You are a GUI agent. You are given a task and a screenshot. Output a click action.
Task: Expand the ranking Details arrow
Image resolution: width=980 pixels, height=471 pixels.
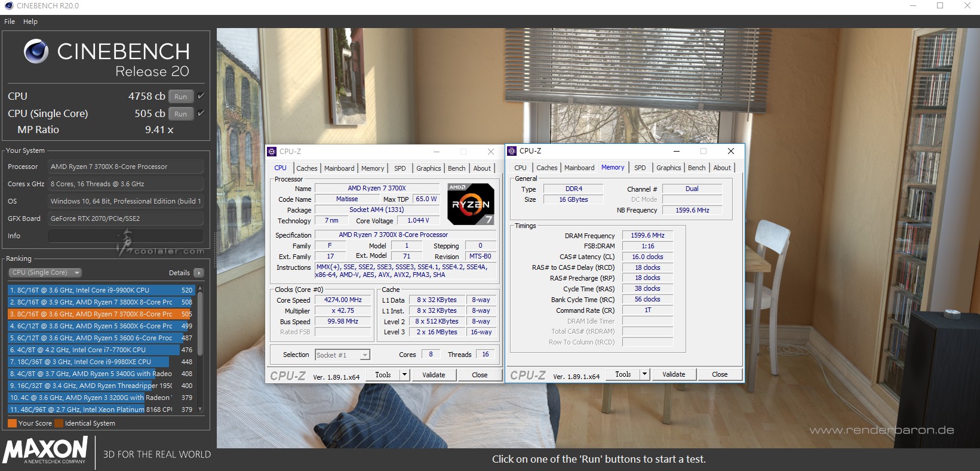click(199, 273)
